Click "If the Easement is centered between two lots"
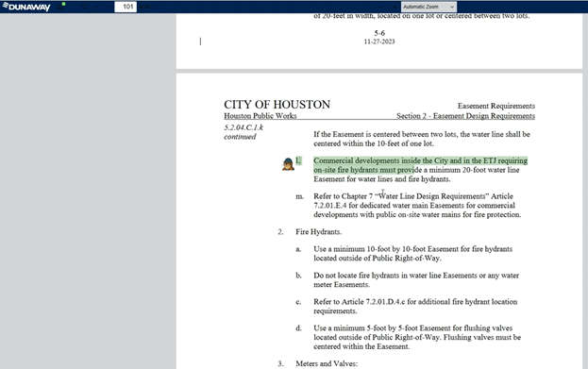 (x=385, y=134)
